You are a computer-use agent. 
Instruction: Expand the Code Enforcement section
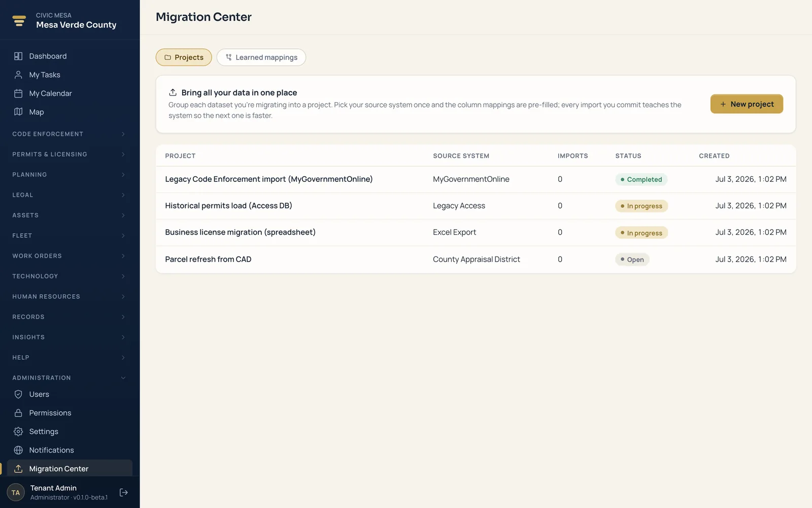pyautogui.click(x=70, y=134)
